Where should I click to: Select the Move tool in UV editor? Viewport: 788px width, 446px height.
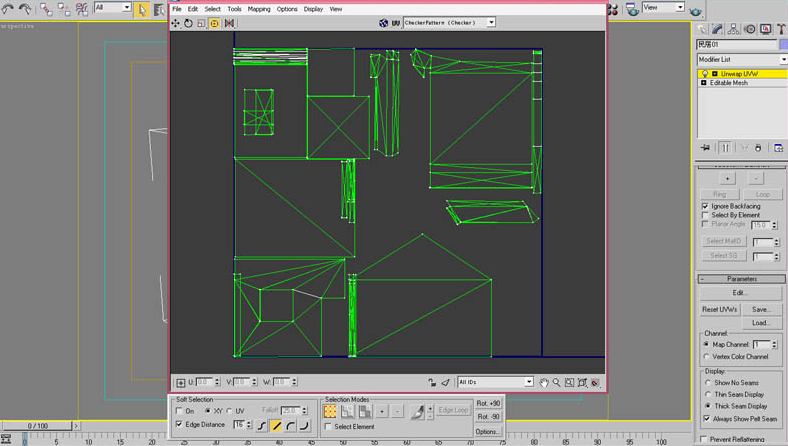tap(177, 23)
